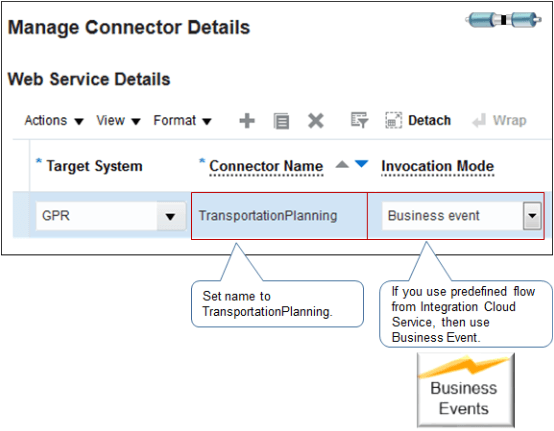This screenshot has width=554, height=431.
Task: Click the Duplicate row icon
Action: [x=282, y=121]
